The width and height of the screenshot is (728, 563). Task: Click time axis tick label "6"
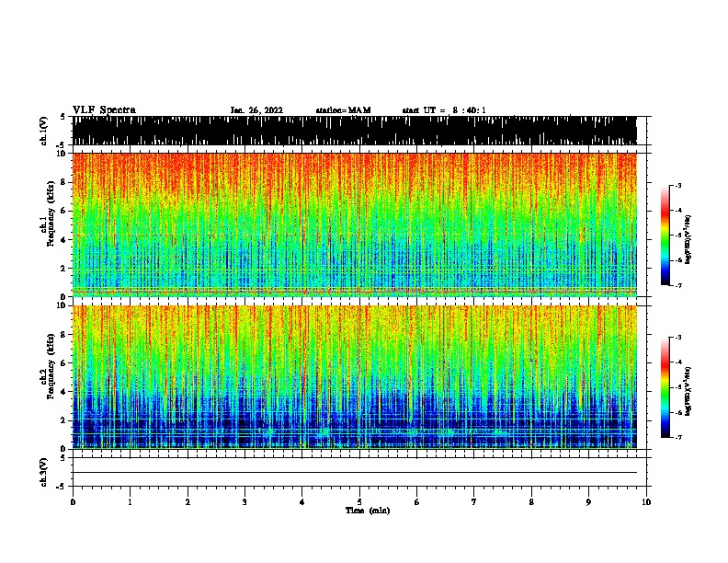(x=417, y=502)
